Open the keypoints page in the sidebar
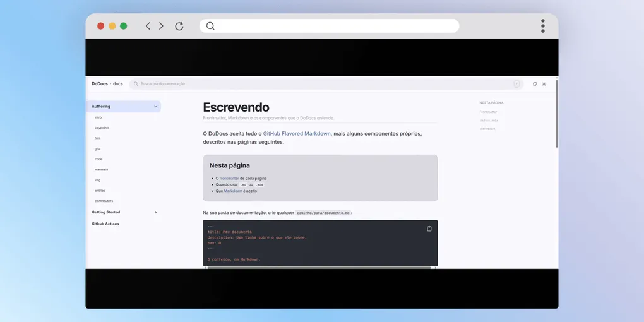Image resolution: width=644 pixels, height=322 pixels. (x=102, y=128)
